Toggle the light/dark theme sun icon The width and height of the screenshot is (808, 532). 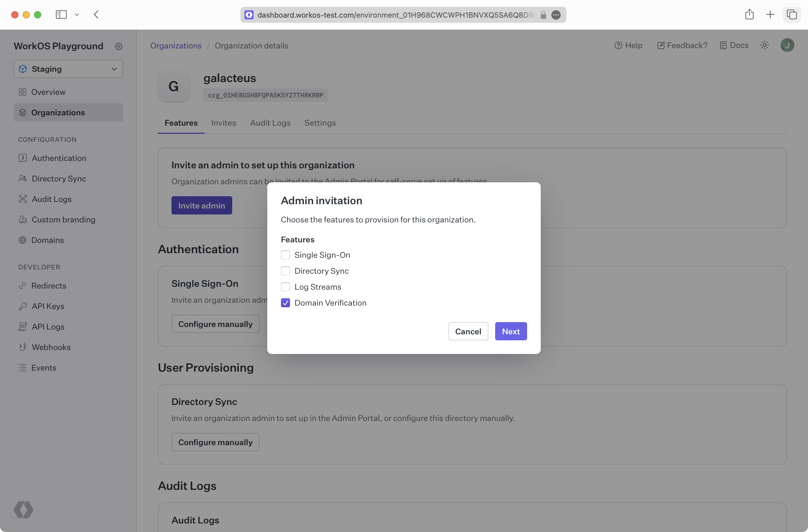(764, 45)
